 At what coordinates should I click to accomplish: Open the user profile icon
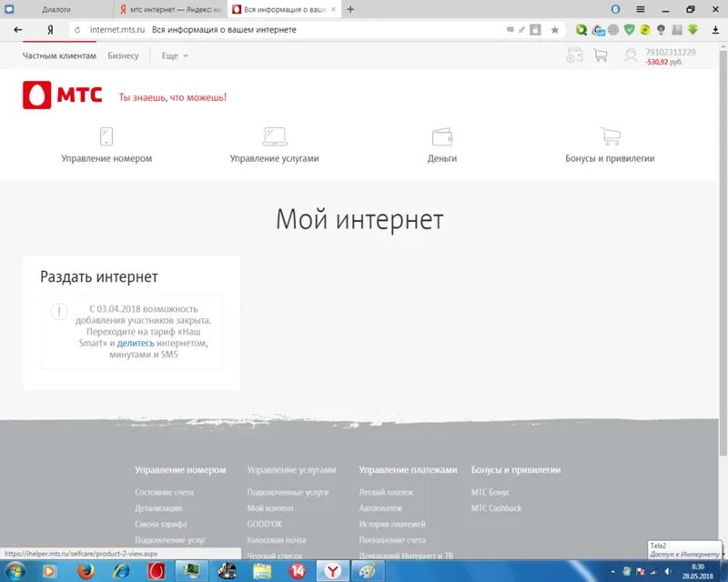click(x=631, y=55)
